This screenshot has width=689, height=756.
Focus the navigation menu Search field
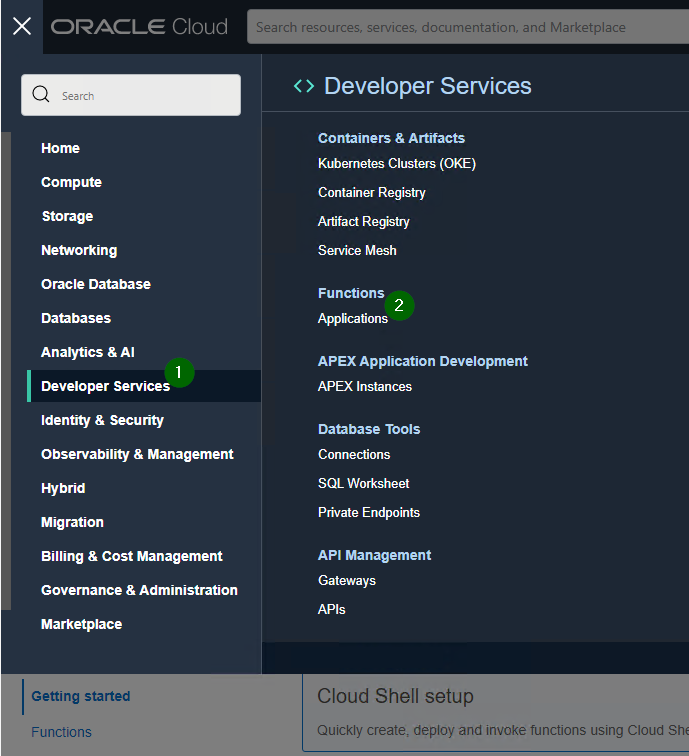coord(131,95)
